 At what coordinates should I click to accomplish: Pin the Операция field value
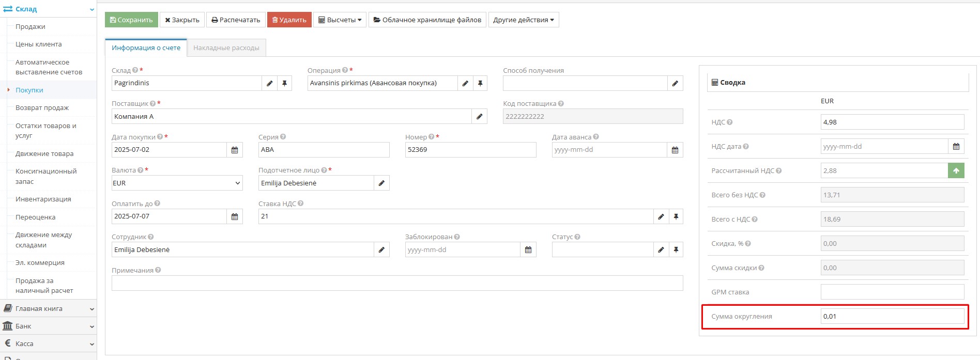(x=480, y=83)
